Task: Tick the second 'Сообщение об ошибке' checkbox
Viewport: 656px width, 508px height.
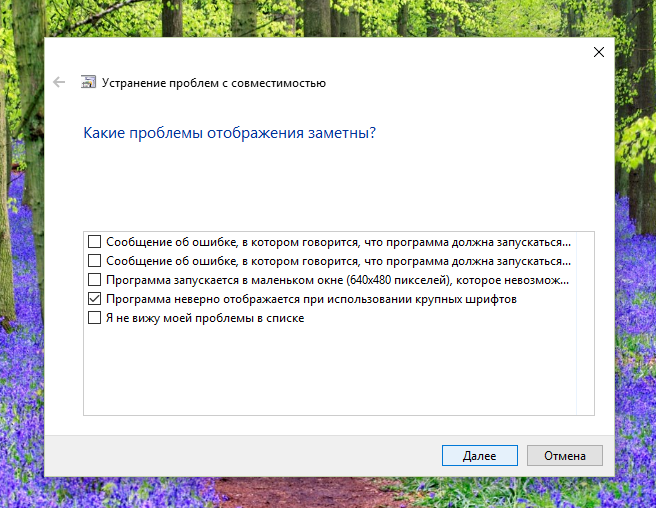Action: pyautogui.click(x=95, y=261)
